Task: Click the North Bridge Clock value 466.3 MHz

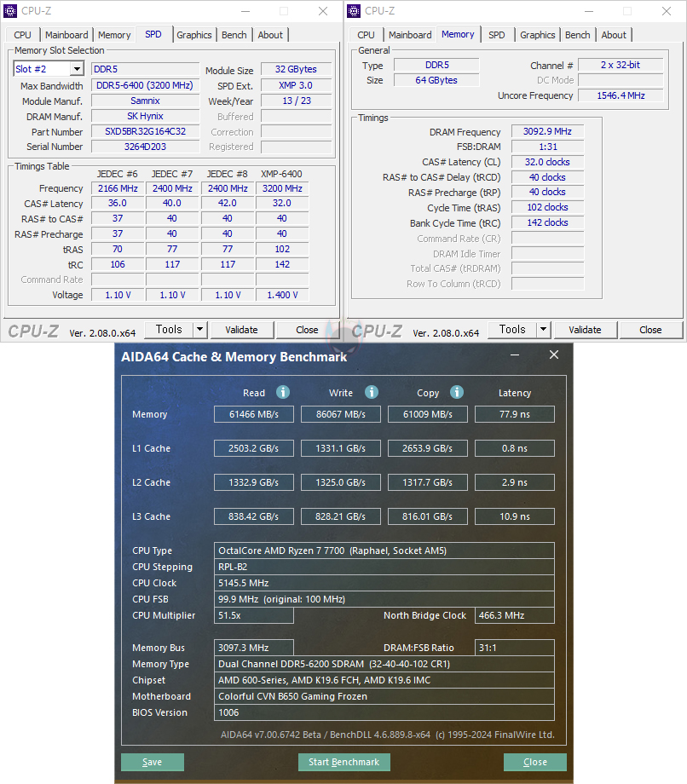Action: [x=515, y=615]
